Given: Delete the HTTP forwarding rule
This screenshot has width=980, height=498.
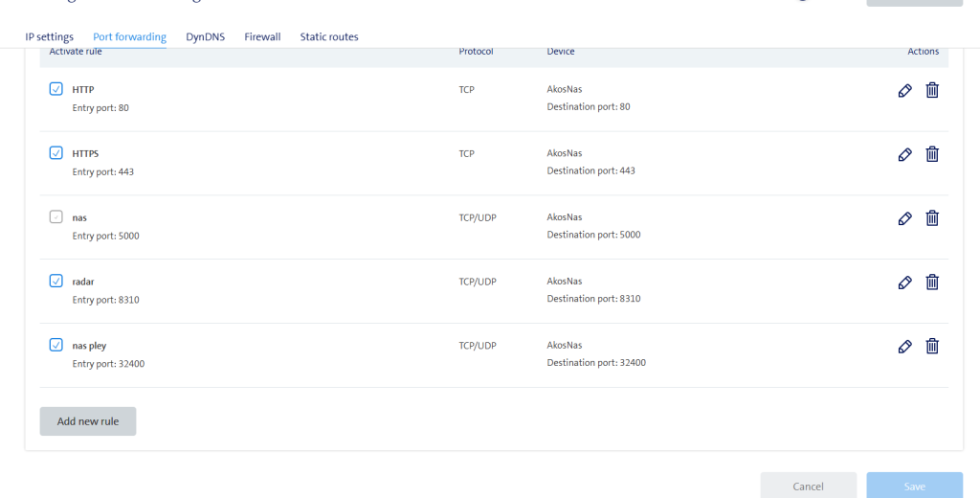Looking at the screenshot, I should click(x=932, y=90).
